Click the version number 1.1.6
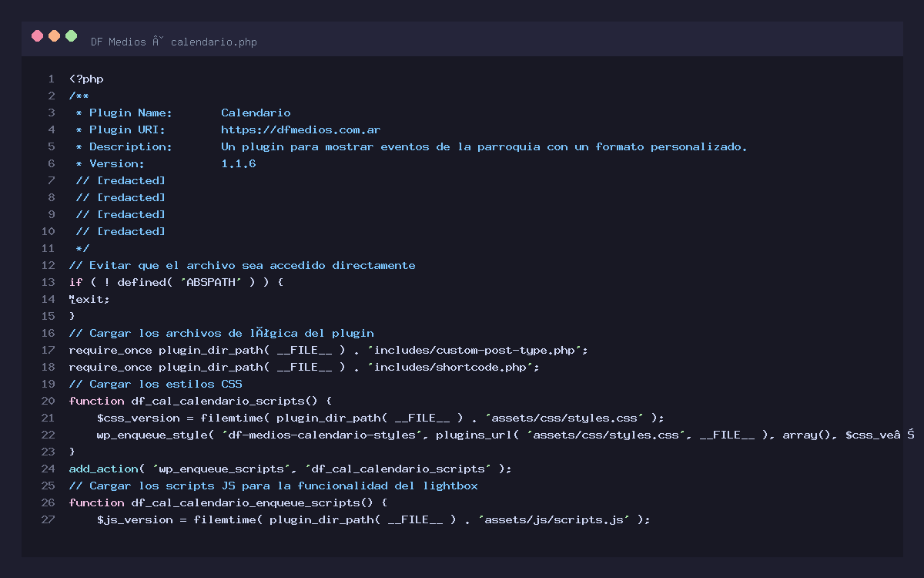The width and height of the screenshot is (924, 578). 238,163
